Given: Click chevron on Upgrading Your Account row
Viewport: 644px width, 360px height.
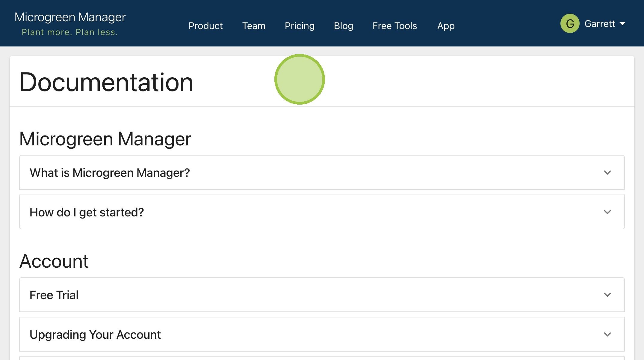Looking at the screenshot, I should (x=607, y=335).
